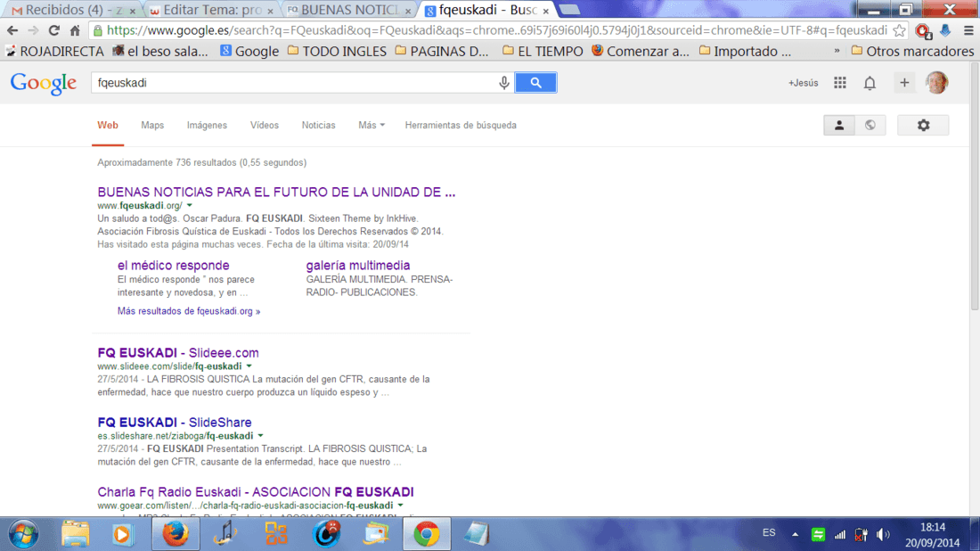Click the Google+ share plus button
The image size is (980, 551).
903,83
